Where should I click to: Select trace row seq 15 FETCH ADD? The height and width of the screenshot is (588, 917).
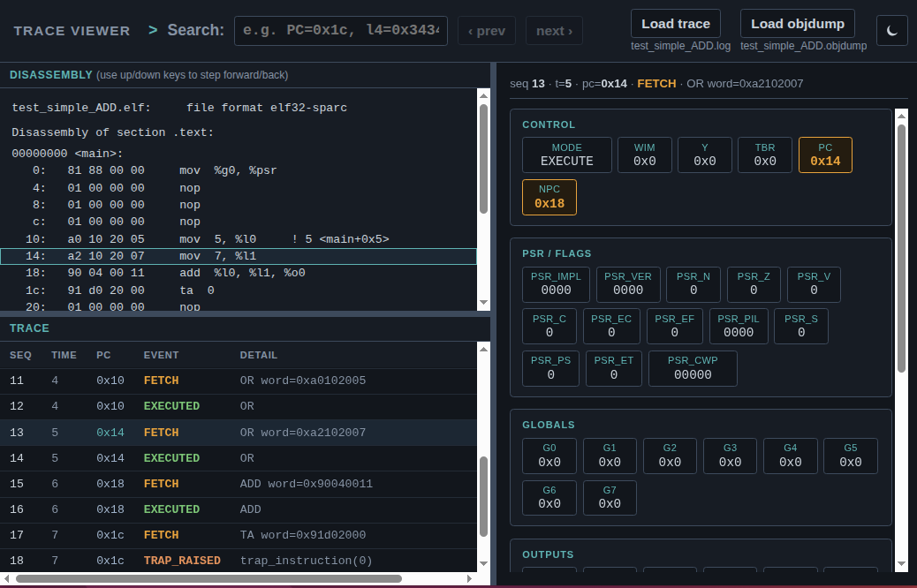[239, 484]
